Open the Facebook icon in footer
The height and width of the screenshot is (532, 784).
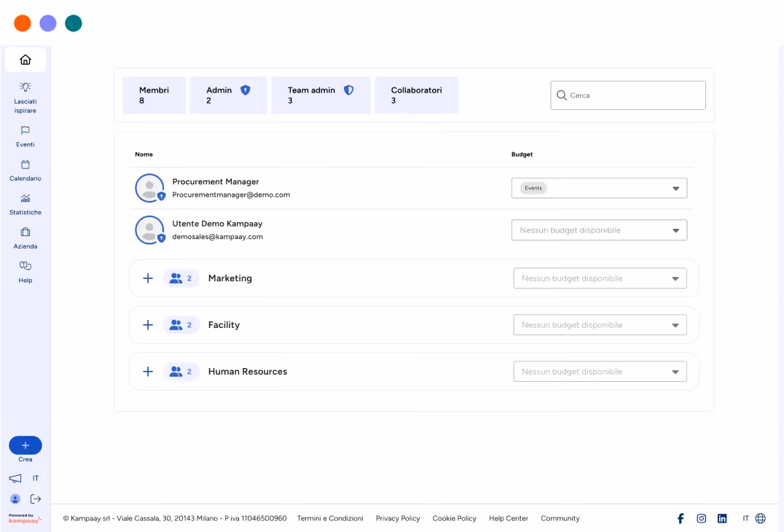(x=681, y=518)
